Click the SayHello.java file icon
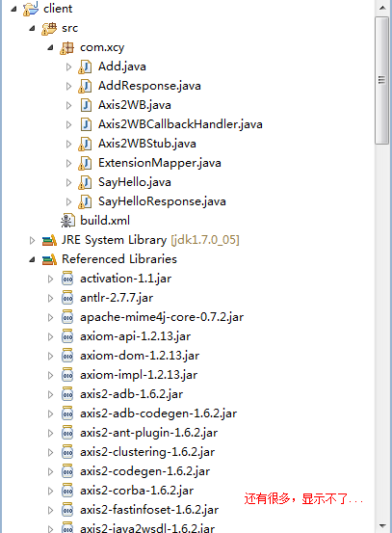Viewport: 392px width, 533px height. [85, 182]
